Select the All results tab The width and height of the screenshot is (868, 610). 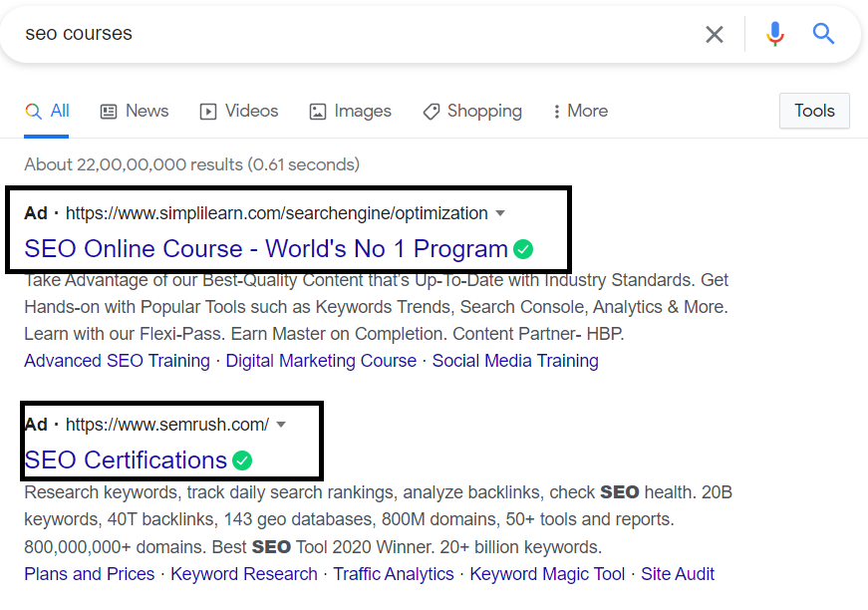(47, 112)
